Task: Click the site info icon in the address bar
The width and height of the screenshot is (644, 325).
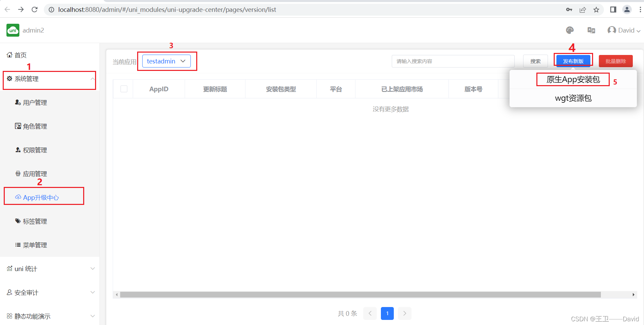Action: 51,10
